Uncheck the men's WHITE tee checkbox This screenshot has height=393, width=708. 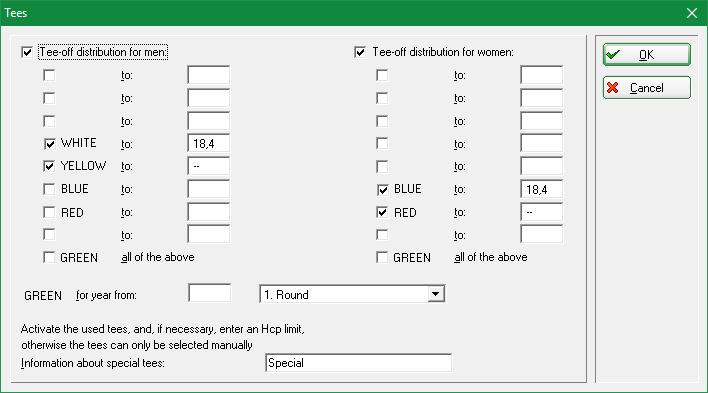pyautogui.click(x=49, y=144)
